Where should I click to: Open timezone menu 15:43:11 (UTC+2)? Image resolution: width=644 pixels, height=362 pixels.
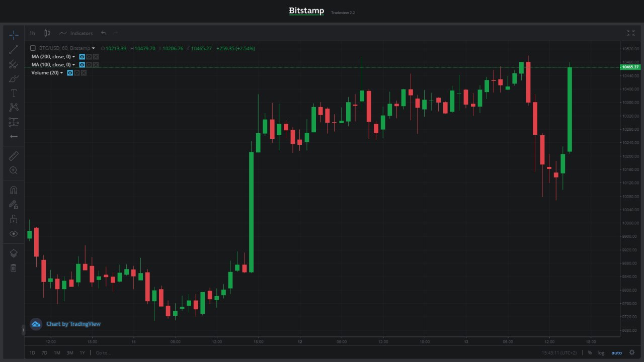[559, 352]
